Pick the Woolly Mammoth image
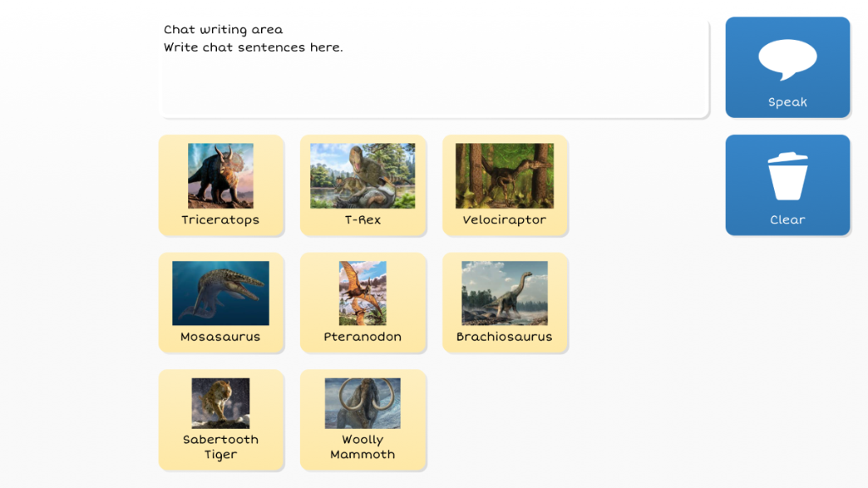Image resolution: width=868 pixels, height=488 pixels. pyautogui.click(x=363, y=403)
